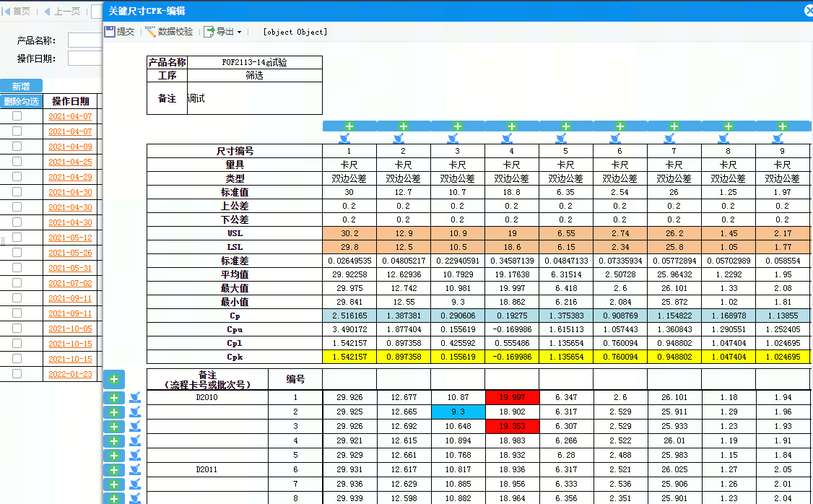Screen dimensions: 813x504
Task: Click the green plus above dimension column 7
Action: (x=674, y=126)
